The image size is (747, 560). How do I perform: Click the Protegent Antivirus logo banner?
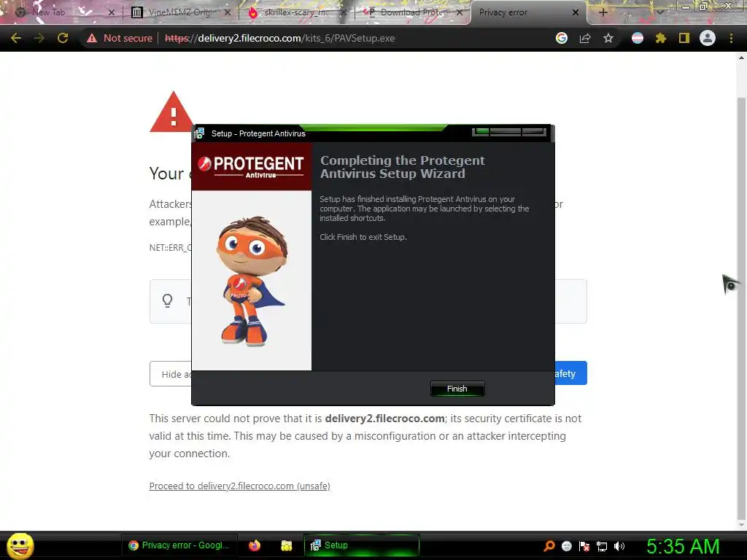coord(252,167)
